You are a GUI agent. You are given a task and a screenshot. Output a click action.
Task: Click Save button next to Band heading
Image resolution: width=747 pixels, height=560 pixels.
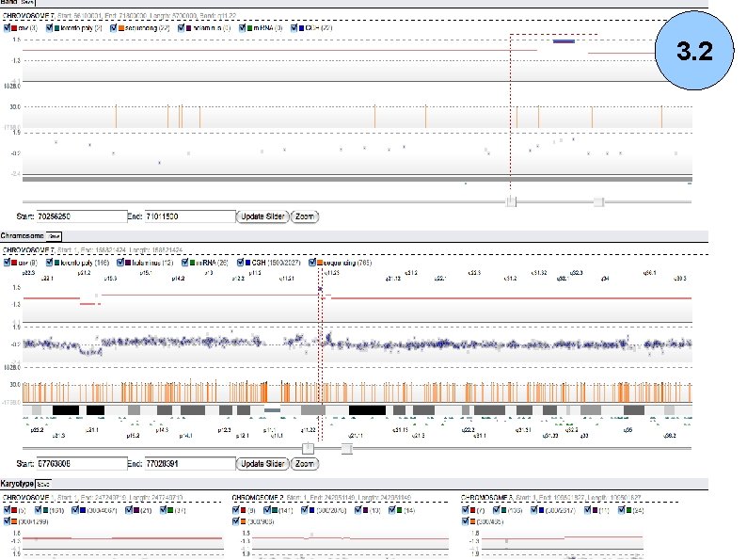click(x=27, y=2)
